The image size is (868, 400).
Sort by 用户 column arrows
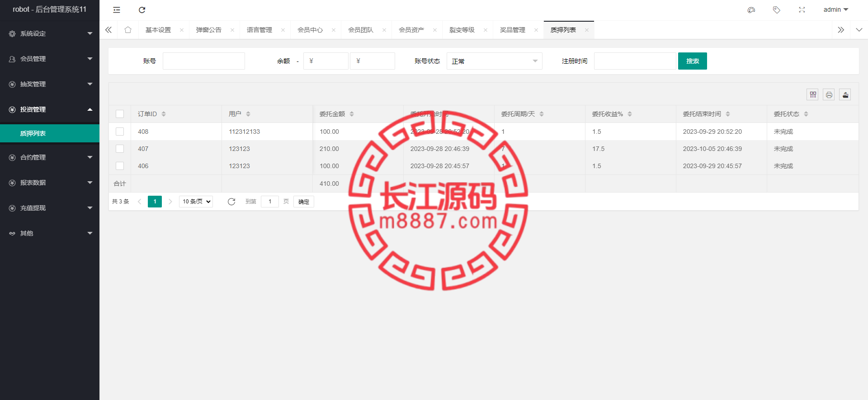(x=248, y=114)
